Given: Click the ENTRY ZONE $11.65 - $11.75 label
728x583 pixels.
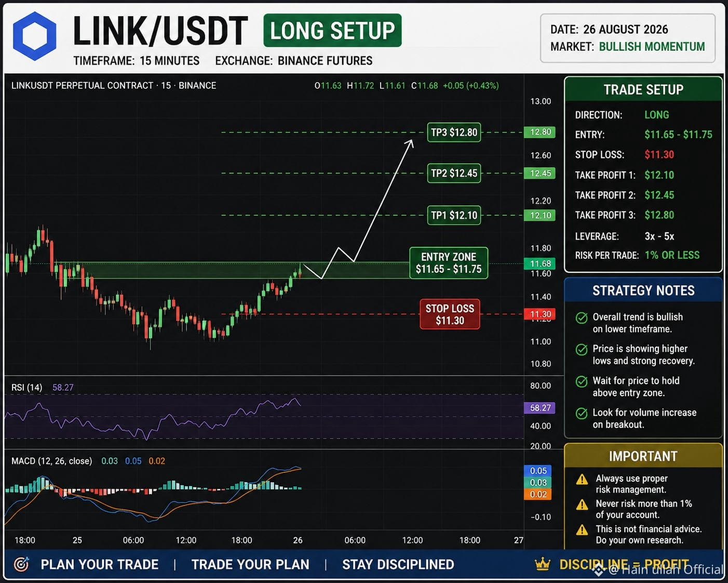Looking at the screenshot, I should point(449,263).
